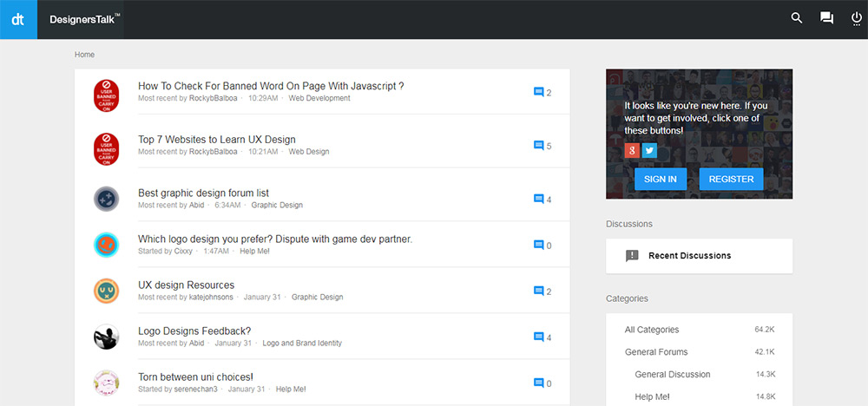Viewport: 868px width, 406px height.
Task: Click 10:29AM timestamp
Action: tap(263, 98)
